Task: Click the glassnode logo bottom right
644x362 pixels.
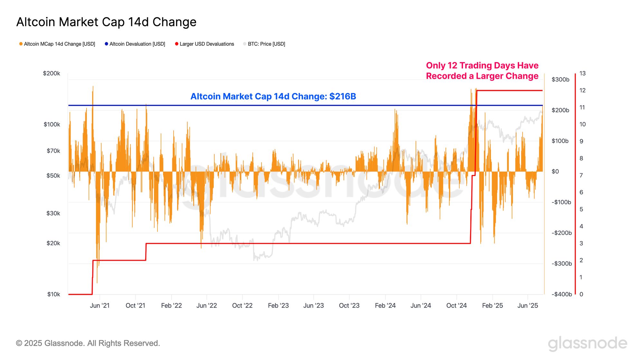Action: (588, 344)
